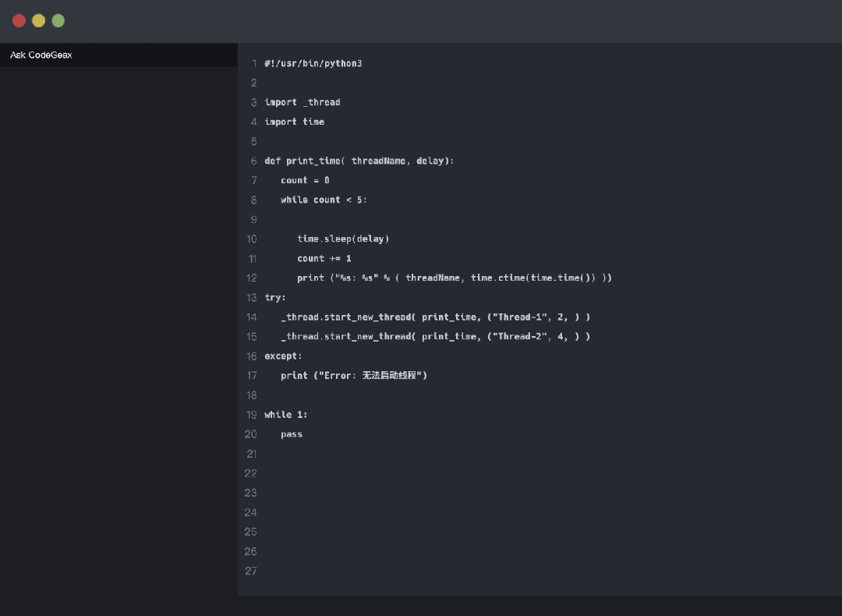Click line number 19 in gutter

coord(251,415)
